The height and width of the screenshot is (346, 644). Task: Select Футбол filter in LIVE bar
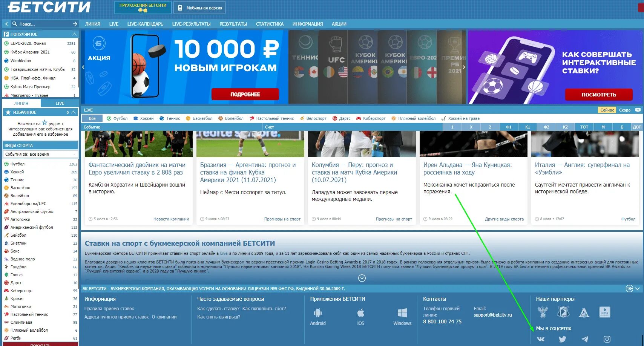117,118
